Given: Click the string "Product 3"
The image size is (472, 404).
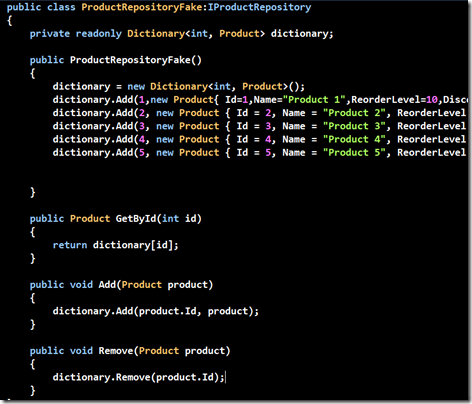Looking at the screenshot, I should (x=354, y=126).
